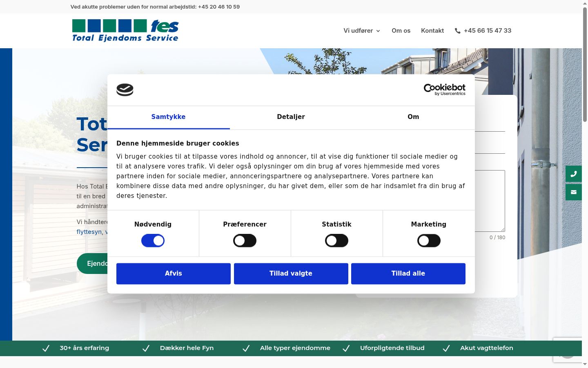Image resolution: width=588 pixels, height=368 pixels.
Task: Click the reCAPTCHA badge
Action: (568, 350)
